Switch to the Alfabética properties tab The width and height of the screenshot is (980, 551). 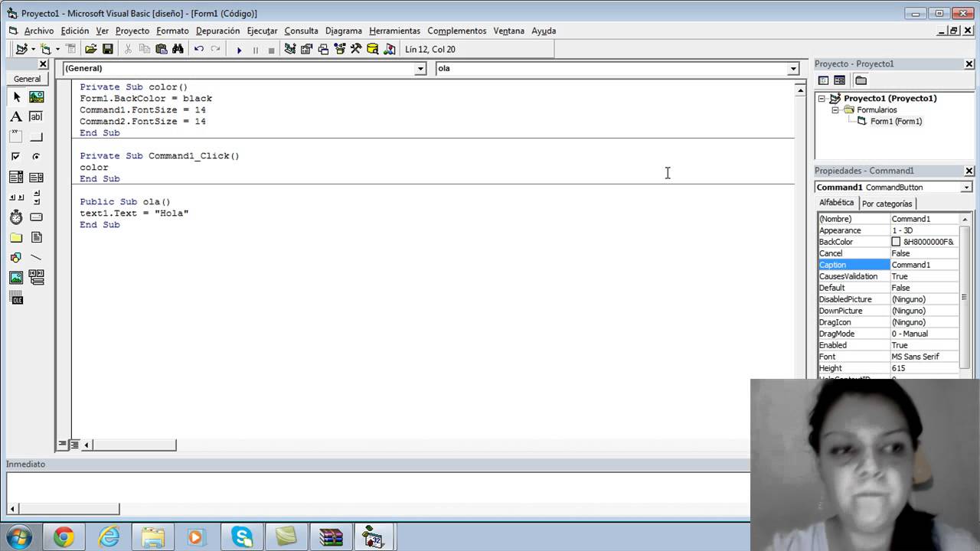(836, 203)
